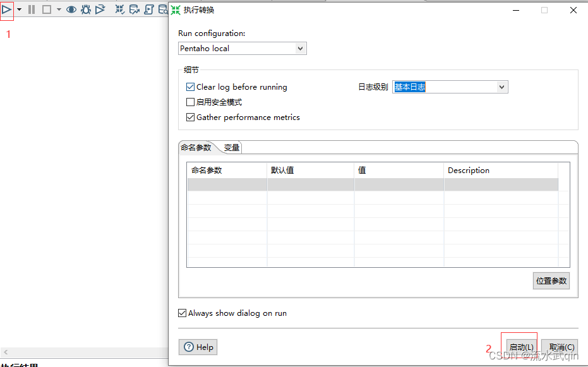The height and width of the screenshot is (367, 588).
Task: Click the 启动(L) launch button
Action: point(521,347)
